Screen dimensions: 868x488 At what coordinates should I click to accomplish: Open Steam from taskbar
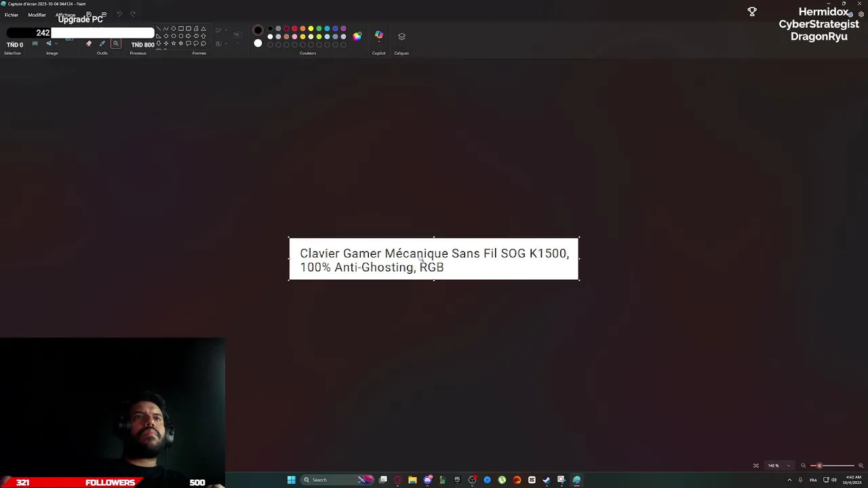[547, 480]
